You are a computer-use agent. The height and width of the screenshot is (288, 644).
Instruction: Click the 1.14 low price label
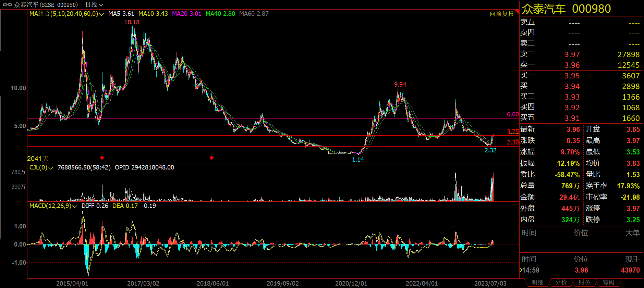pos(358,160)
